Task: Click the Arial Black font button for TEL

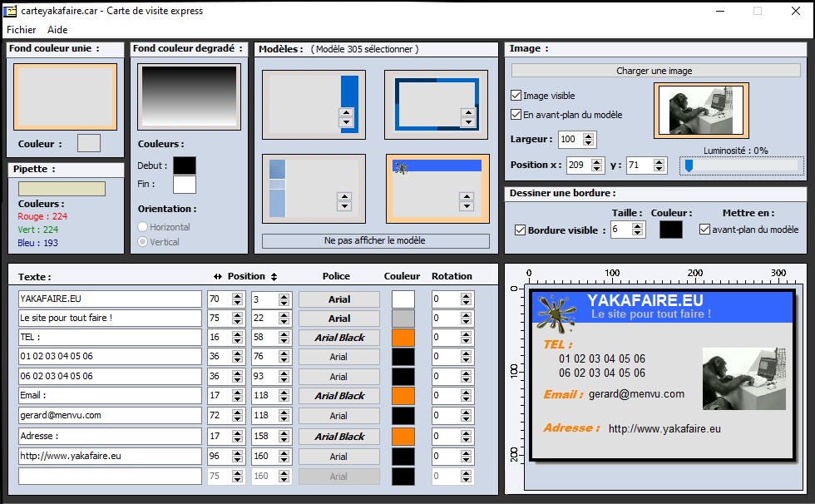Action: click(x=339, y=337)
